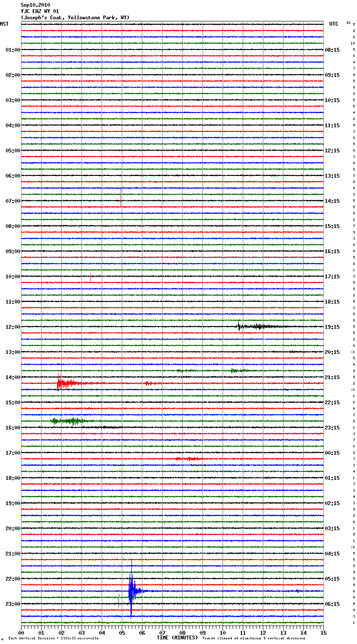Select the 13:00 MST time label

click(x=13, y=352)
